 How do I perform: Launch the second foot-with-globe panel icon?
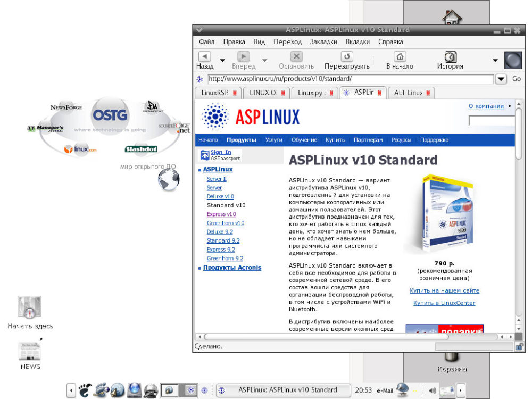[x=101, y=390]
